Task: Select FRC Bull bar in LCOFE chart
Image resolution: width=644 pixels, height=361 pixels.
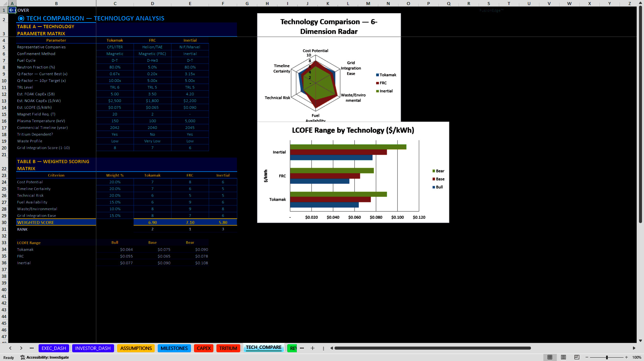Action: click(320, 181)
